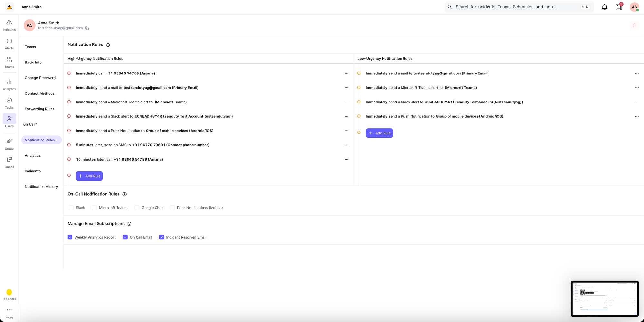Open options for 10 minutes later call rule
Screen dimensions: 644x322
(346, 159)
